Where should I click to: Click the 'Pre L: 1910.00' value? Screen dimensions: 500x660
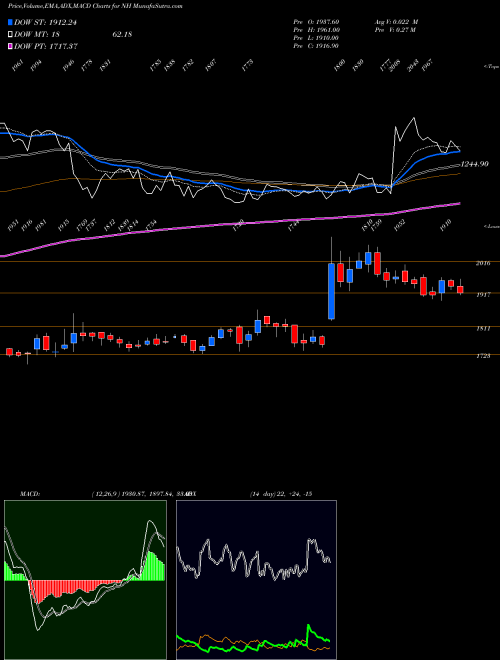(x=316, y=38)
